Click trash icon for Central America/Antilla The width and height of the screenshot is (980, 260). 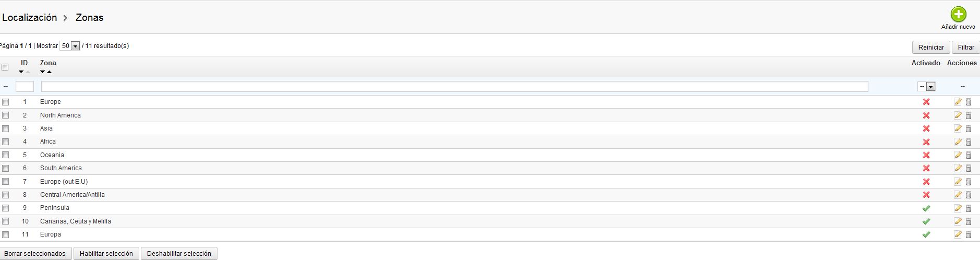[x=969, y=195]
